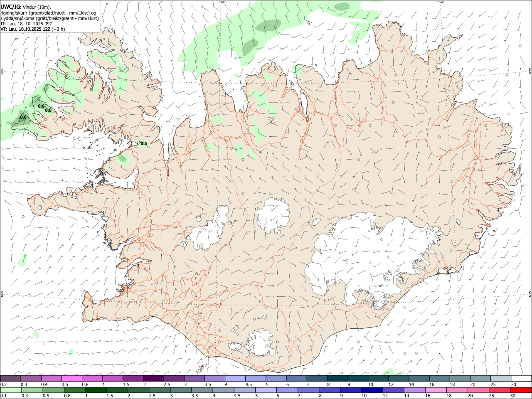Select the 'IT: Lau. 18. 10. 2025 09Z' line

point(26,24)
